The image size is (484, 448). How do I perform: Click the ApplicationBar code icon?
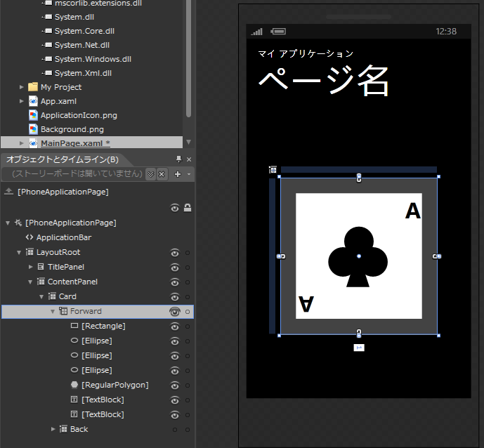pos(30,237)
